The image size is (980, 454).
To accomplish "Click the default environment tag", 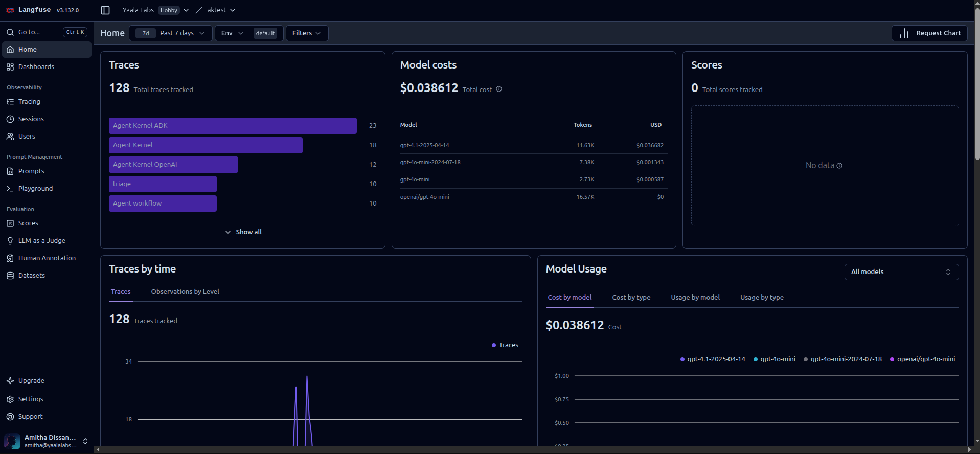I will (265, 33).
